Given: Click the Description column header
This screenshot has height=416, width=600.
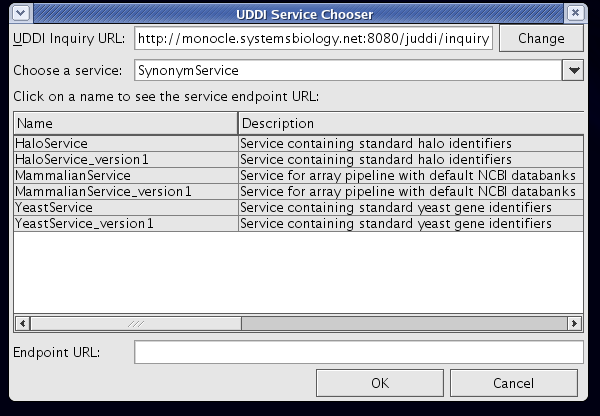Looking at the screenshot, I should point(410,123).
